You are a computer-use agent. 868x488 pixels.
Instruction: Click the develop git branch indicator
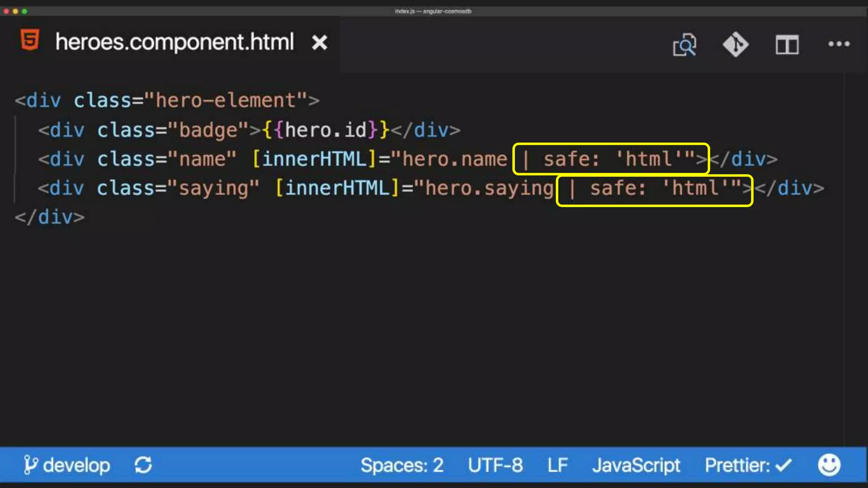68,465
